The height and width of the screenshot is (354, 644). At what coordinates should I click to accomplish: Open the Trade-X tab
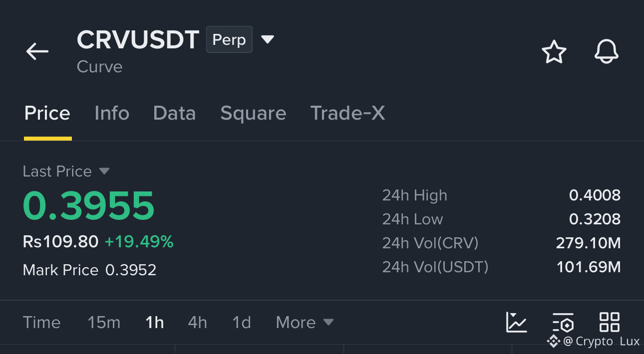(x=347, y=113)
